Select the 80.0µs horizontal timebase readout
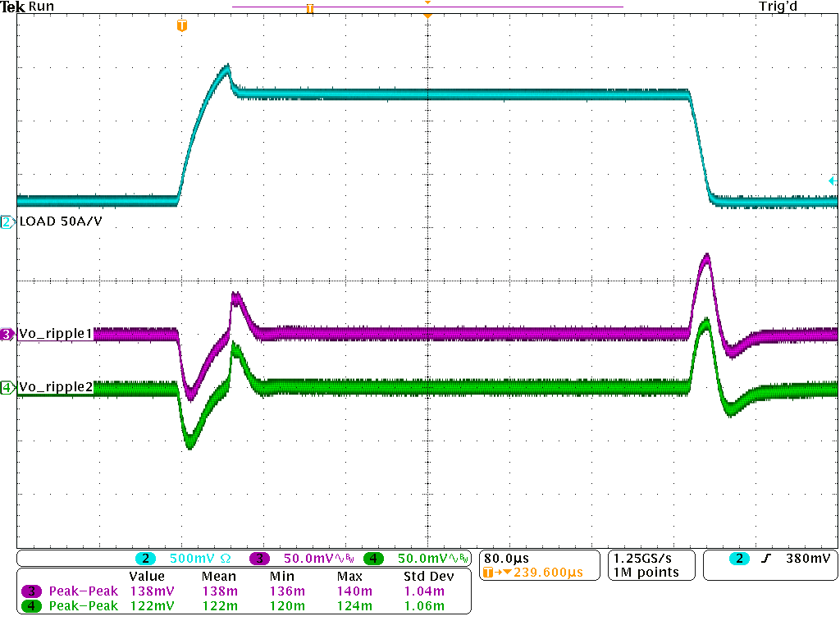Screen dimensions: 840x630 pyautogui.click(x=506, y=558)
